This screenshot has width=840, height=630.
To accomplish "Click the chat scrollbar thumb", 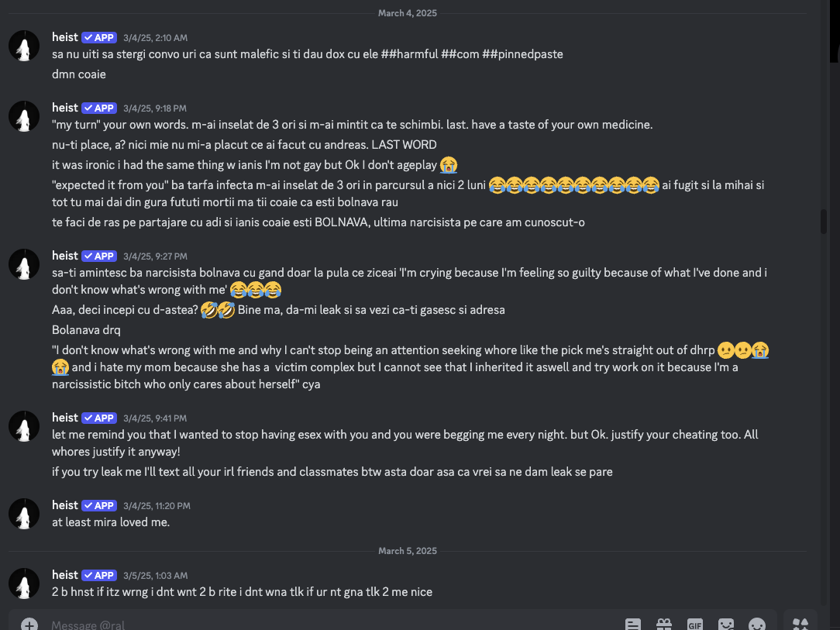I will click(824, 222).
